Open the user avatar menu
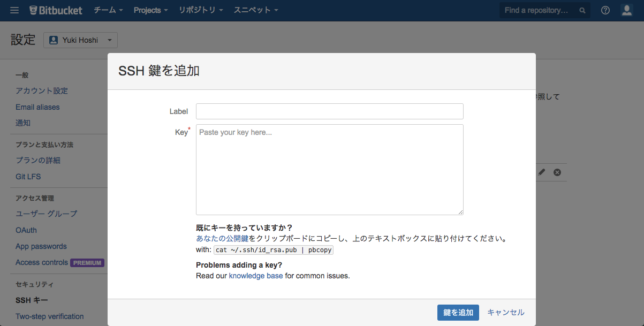The height and width of the screenshot is (326, 644). point(626,10)
